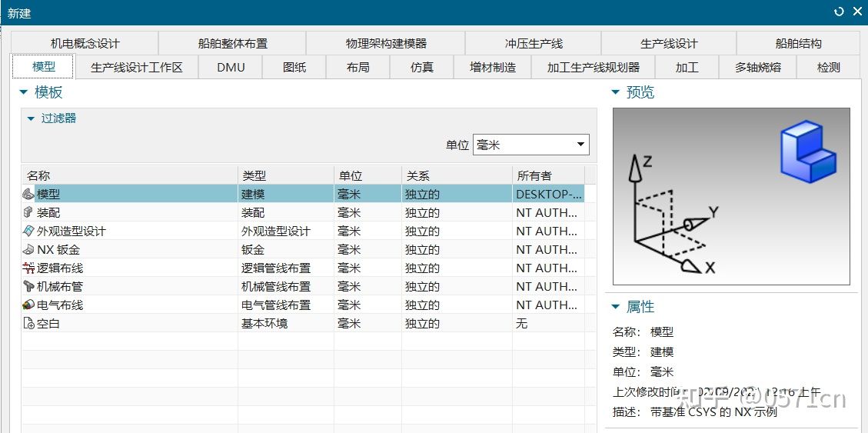Image resolution: width=868 pixels, height=433 pixels.
Task: Sort by the 所有者 column header
Action: (x=548, y=175)
